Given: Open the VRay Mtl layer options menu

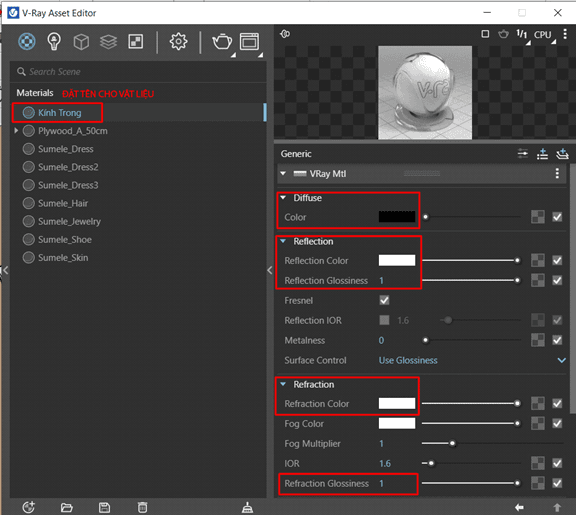Looking at the screenshot, I should point(557,173).
